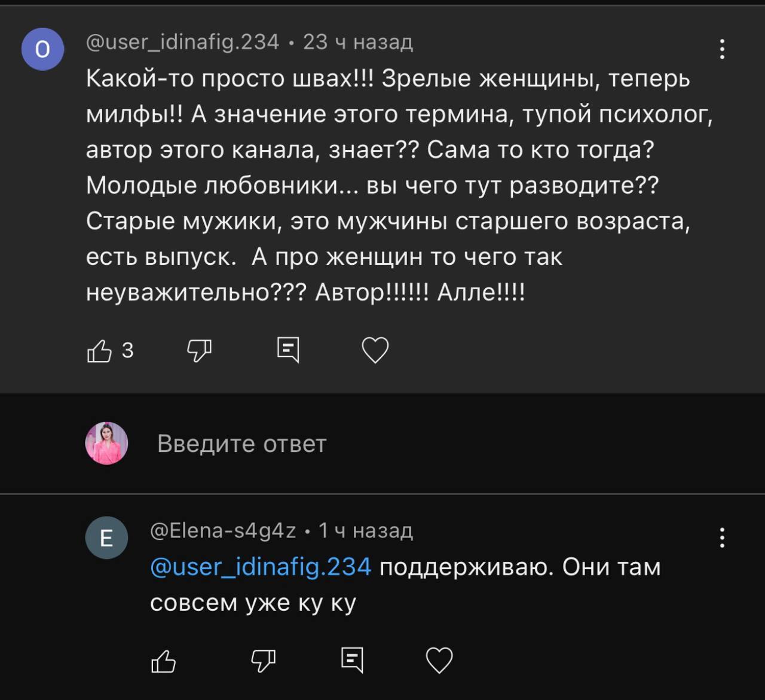This screenshot has width=765, height=700.
Task: Open the options menu for Elena's reply
Action: tap(722, 538)
